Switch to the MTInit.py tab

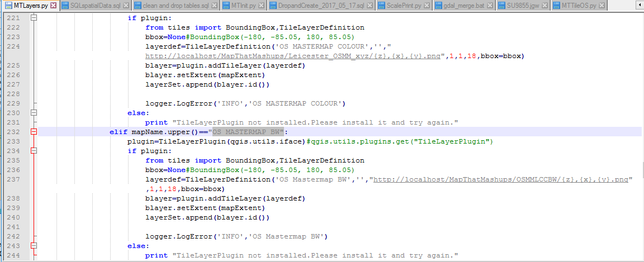(x=244, y=6)
